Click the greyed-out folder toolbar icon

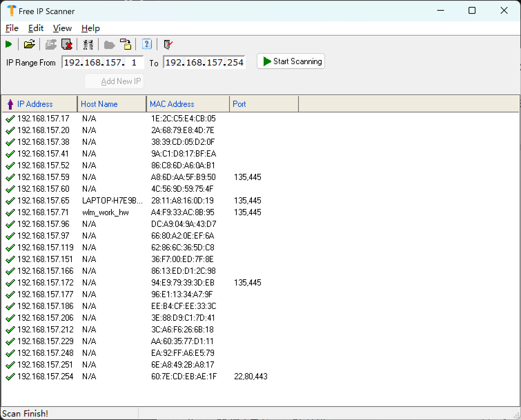click(x=109, y=45)
